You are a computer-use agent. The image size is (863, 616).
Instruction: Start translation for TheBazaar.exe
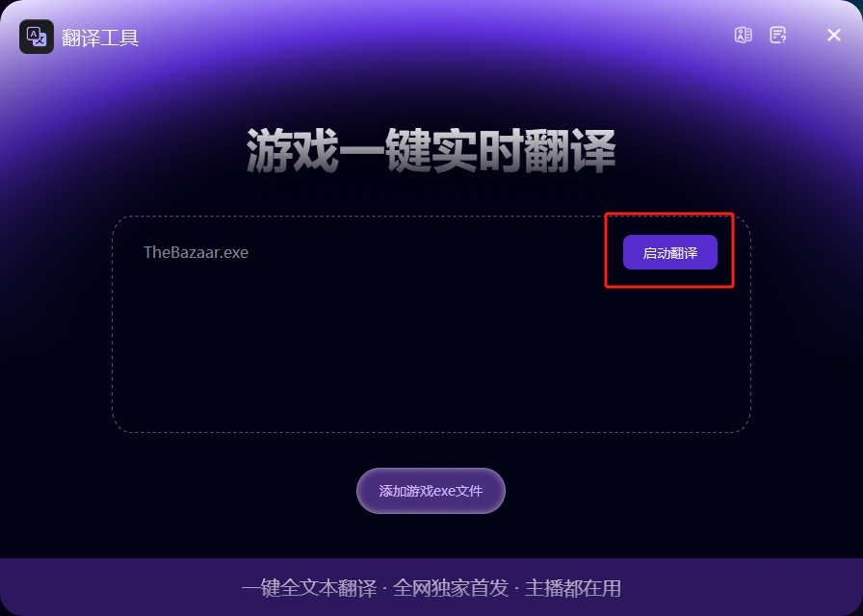[x=669, y=252]
